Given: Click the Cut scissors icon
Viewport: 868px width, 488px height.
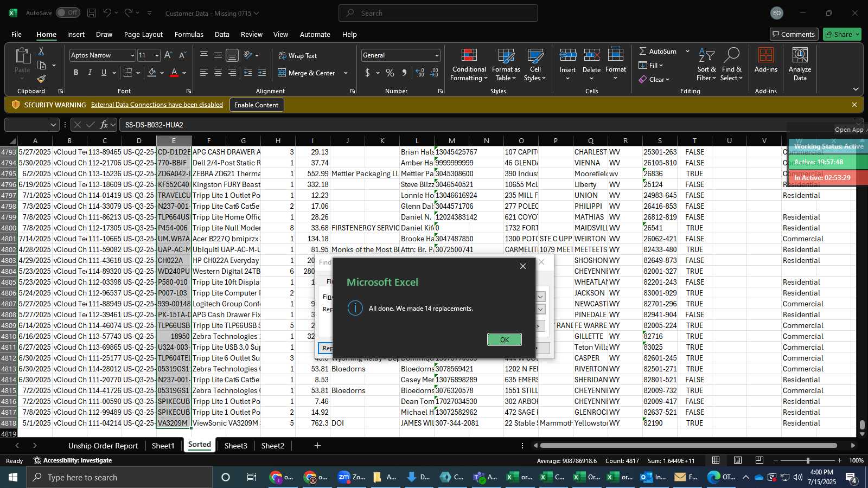Looking at the screenshot, I should coord(41,51).
